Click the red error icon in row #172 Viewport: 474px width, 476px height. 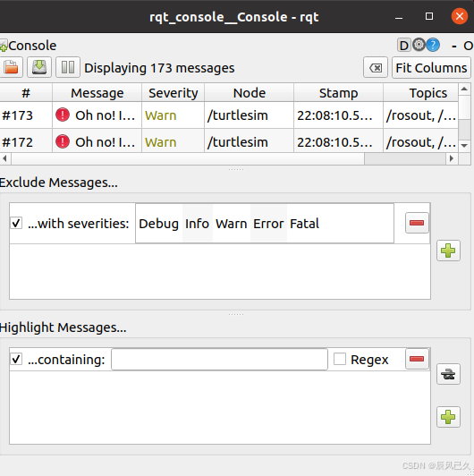(x=63, y=141)
